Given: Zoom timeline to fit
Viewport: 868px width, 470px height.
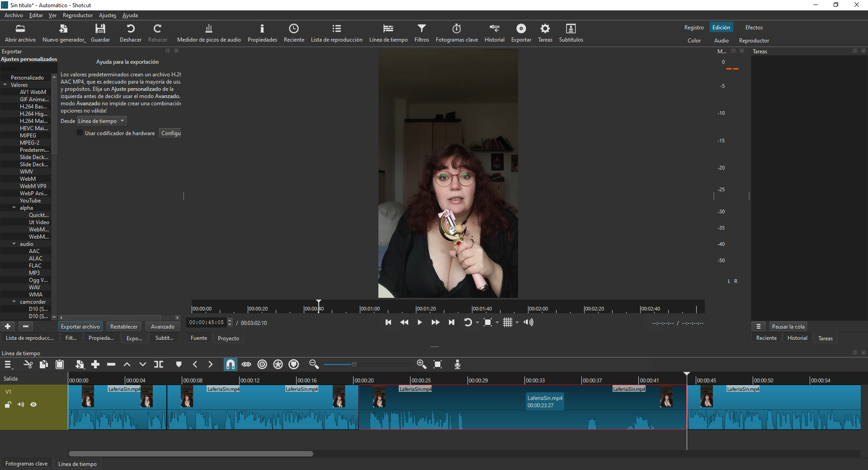Looking at the screenshot, I should point(438,364).
